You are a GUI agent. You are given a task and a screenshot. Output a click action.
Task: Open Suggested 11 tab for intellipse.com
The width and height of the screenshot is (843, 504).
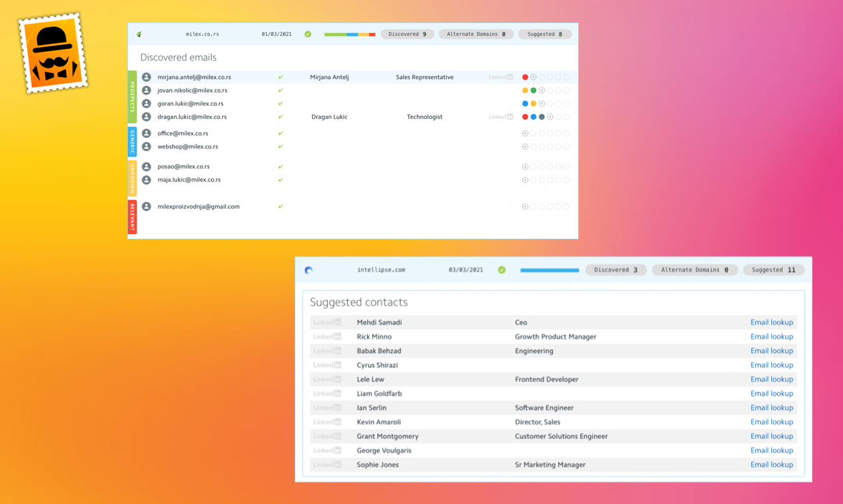pos(774,270)
